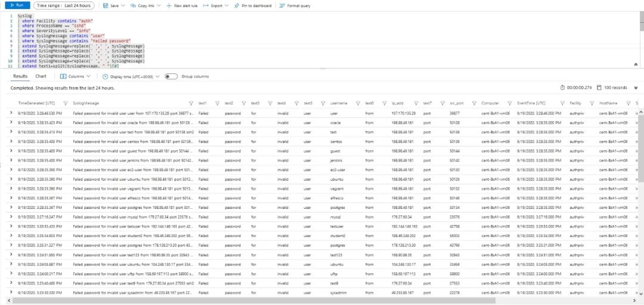Viewport: 644px width, 305px height.
Task: Sort by SyslogMessage column header
Action: coord(85,103)
